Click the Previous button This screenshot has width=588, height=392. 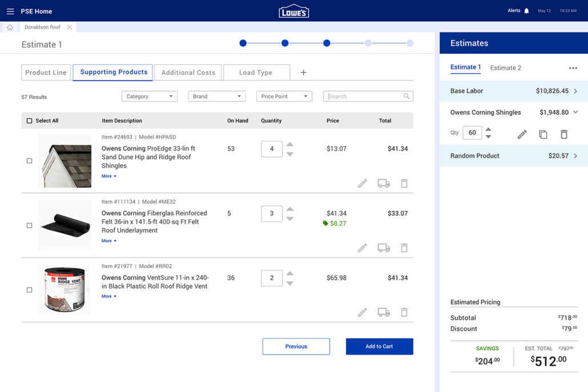(296, 347)
